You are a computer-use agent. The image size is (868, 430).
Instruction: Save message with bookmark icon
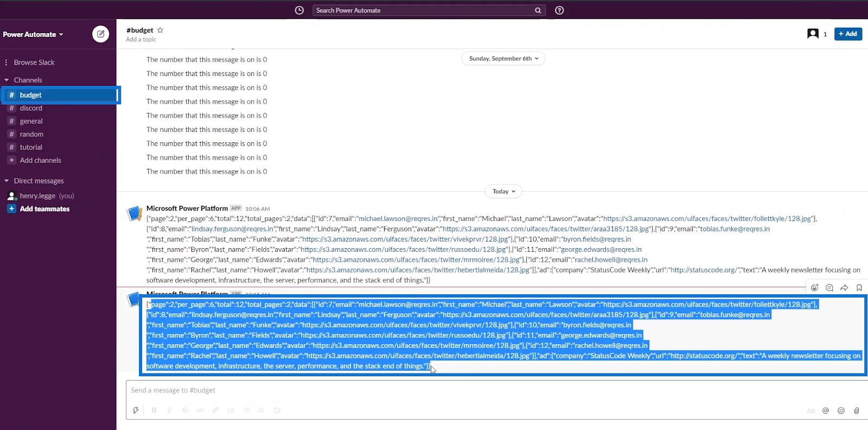(859, 288)
